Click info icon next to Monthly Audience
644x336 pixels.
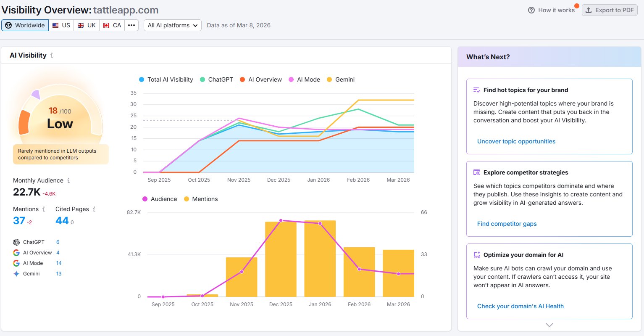point(68,180)
